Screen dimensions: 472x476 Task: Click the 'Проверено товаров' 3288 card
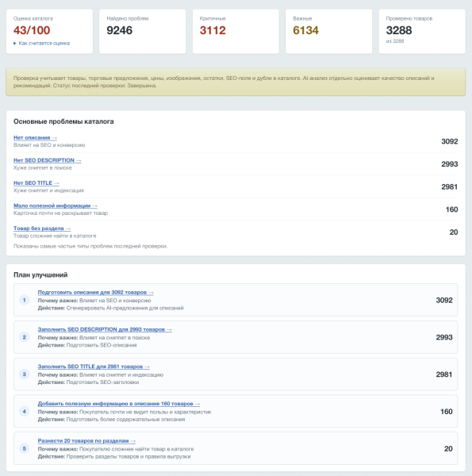click(x=422, y=32)
